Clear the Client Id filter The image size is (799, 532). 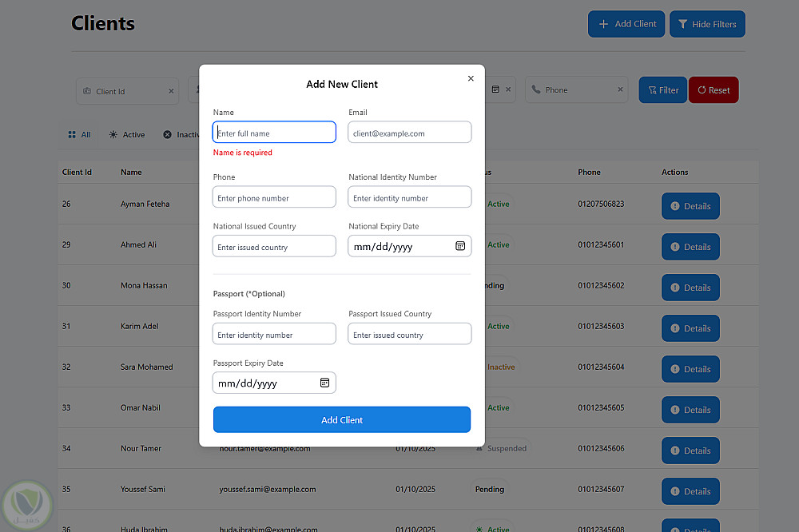coord(171,91)
